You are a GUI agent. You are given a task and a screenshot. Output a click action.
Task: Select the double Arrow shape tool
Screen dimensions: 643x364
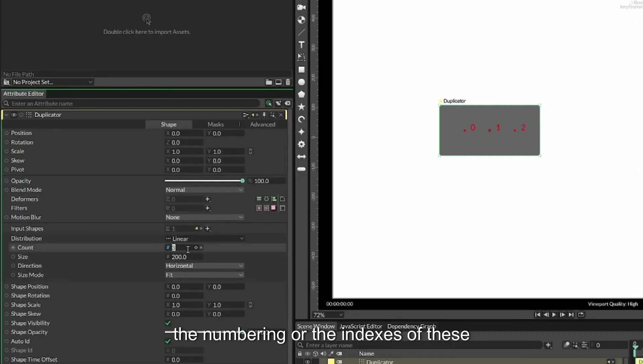click(x=301, y=157)
